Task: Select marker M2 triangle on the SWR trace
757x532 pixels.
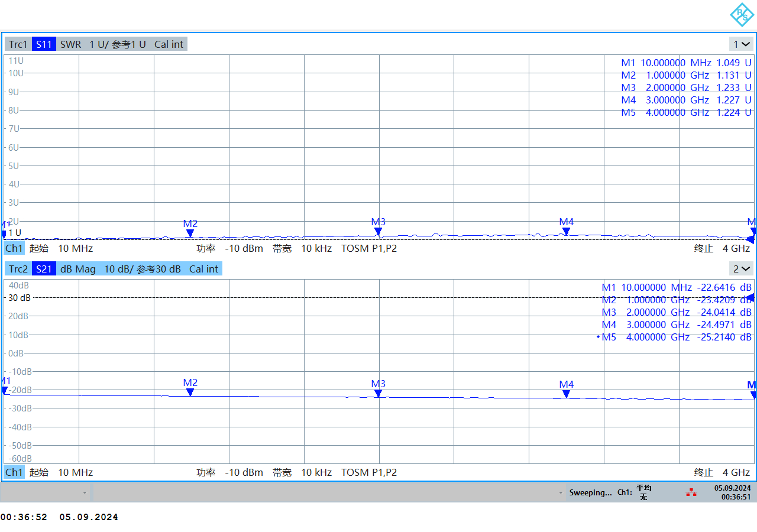Action: click(190, 233)
